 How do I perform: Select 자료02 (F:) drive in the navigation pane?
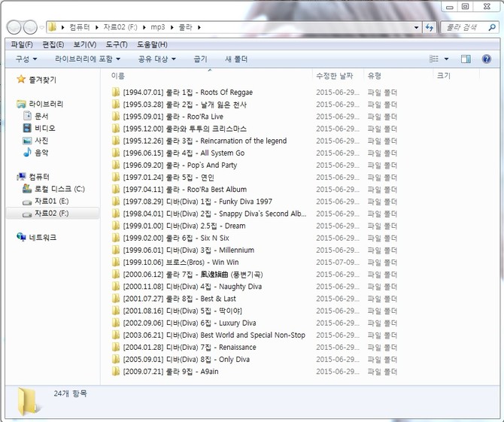(51, 213)
